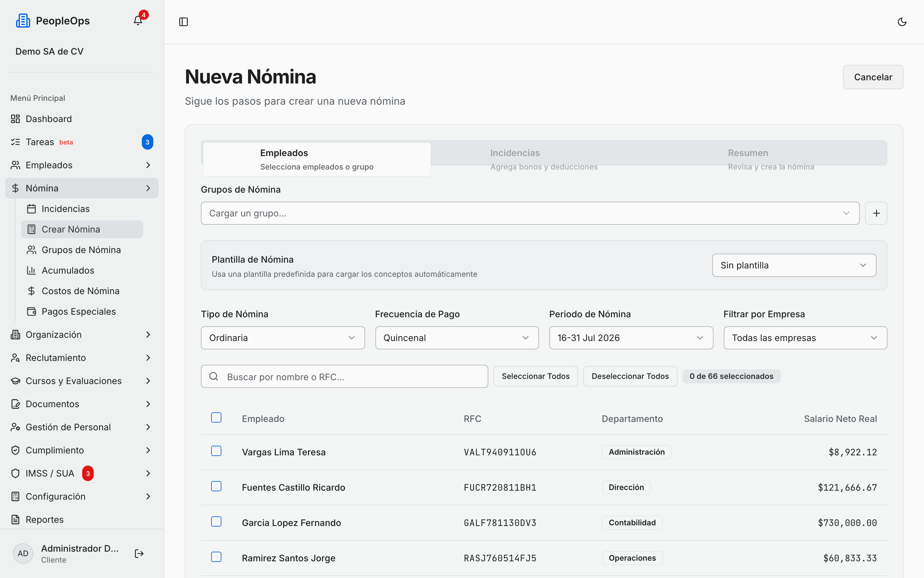Click the Tareas checklist icon
The image size is (924, 578).
[x=15, y=142]
